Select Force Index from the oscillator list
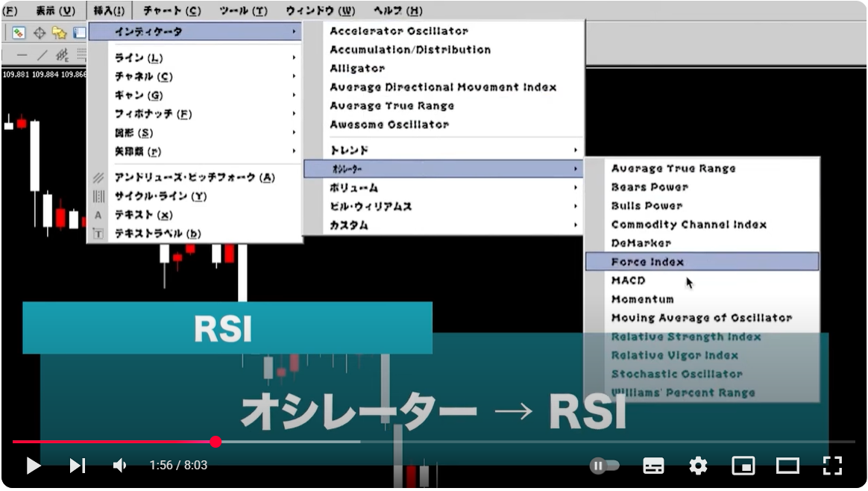Screen dimensions: 868x491 [x=649, y=262]
